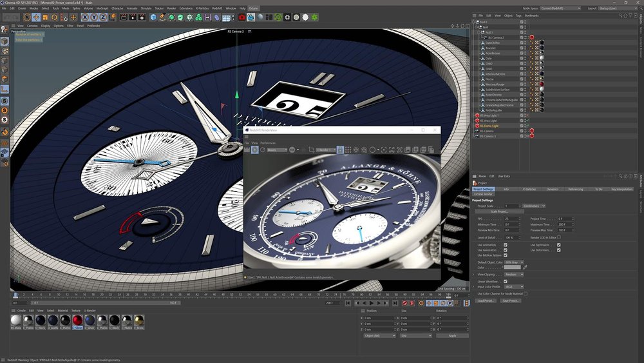Disable Use Expression checkbox
The width and height of the screenshot is (644, 363).
(558, 245)
